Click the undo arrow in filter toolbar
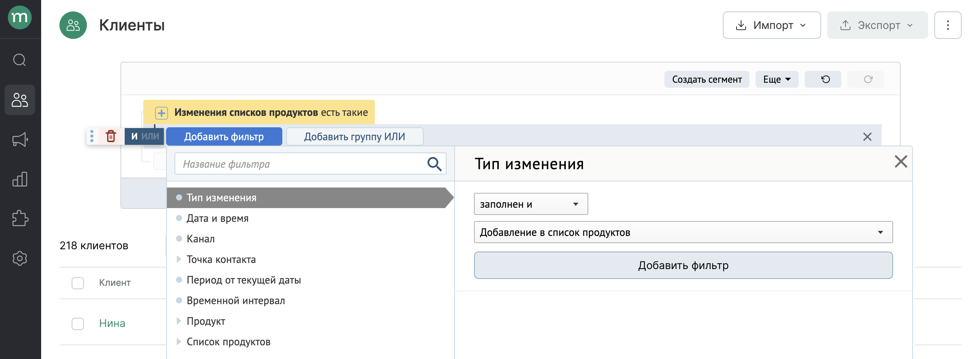The width and height of the screenshot is (980, 359). point(823,79)
